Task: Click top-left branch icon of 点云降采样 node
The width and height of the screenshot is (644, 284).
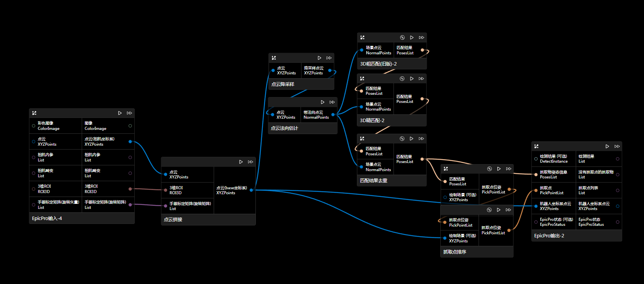Action: [274, 58]
